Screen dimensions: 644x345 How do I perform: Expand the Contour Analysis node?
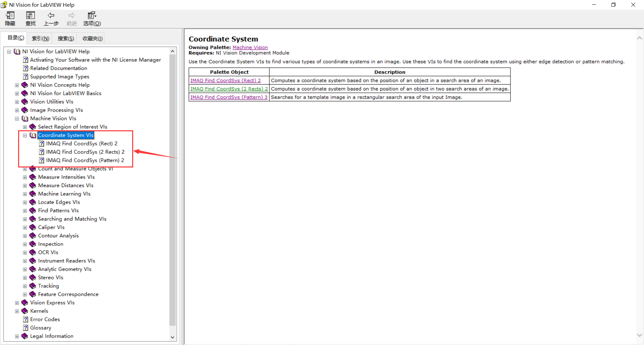coord(25,236)
